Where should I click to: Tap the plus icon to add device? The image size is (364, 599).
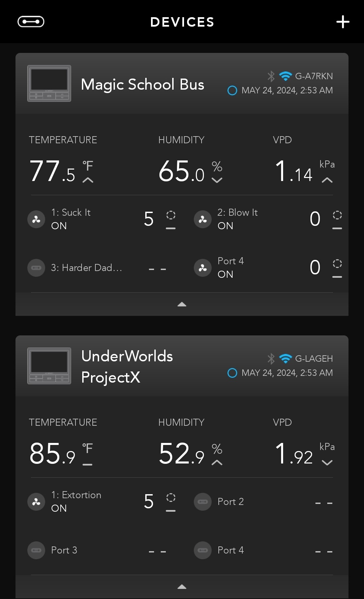(x=343, y=22)
